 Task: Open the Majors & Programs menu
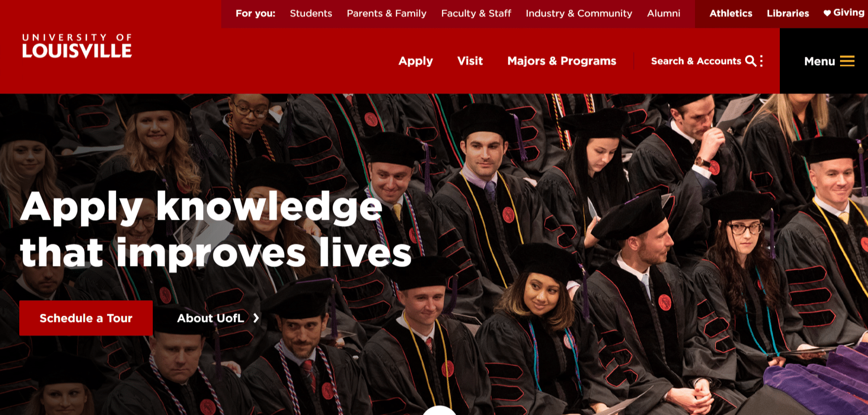point(561,61)
